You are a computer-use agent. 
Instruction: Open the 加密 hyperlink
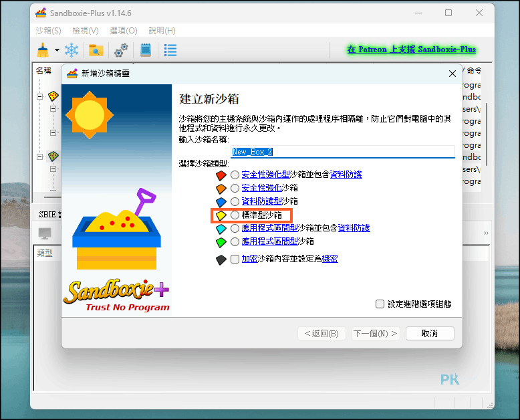click(x=250, y=259)
